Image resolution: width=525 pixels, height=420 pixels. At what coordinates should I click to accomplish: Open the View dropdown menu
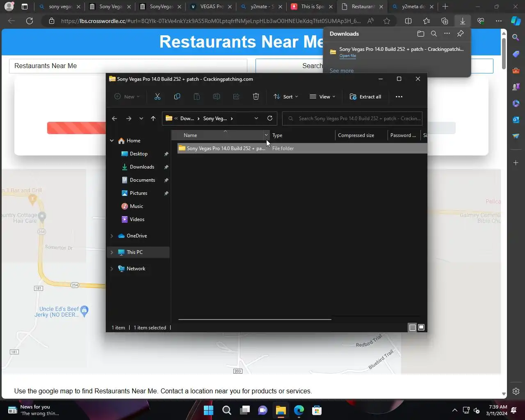tap(322, 97)
